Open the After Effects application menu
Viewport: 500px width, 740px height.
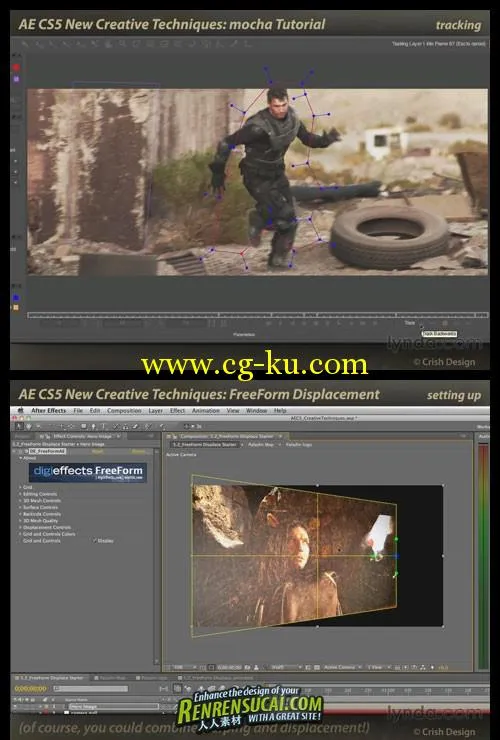(x=49, y=411)
